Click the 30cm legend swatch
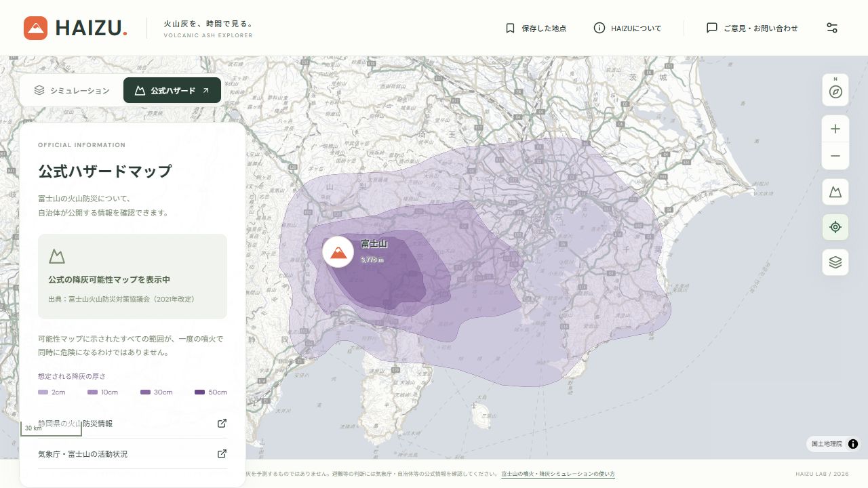 click(145, 392)
